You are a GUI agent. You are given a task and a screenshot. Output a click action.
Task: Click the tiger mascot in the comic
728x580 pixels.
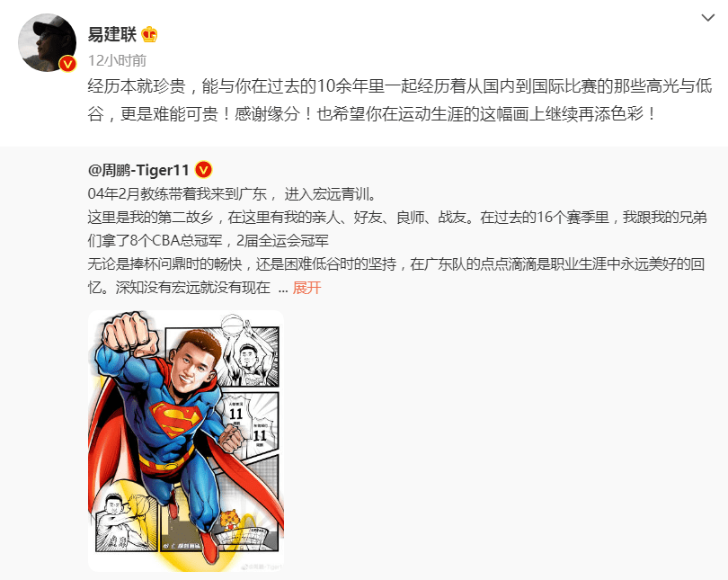[229, 520]
